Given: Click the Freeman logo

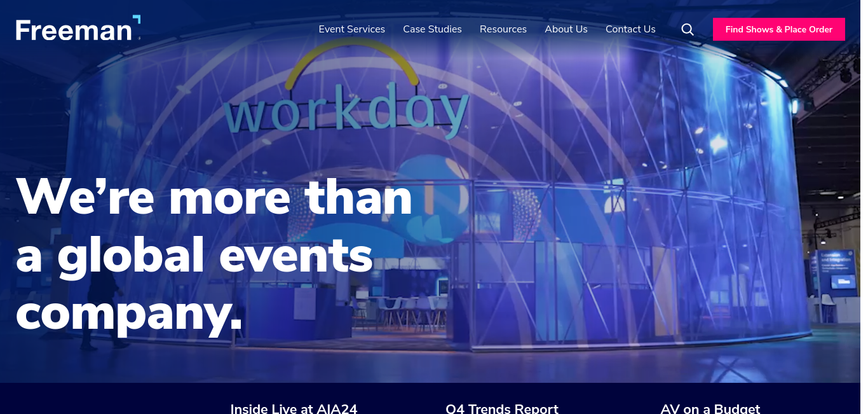Looking at the screenshot, I should click(78, 29).
